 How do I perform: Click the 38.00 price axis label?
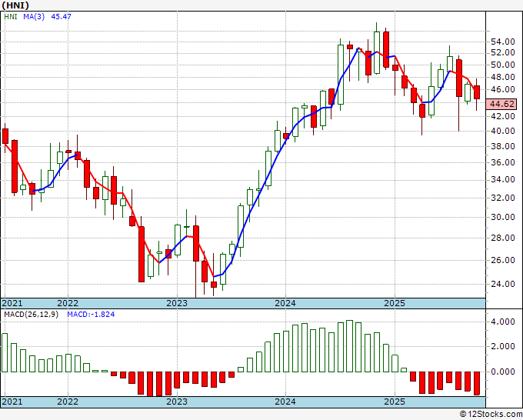tap(503, 146)
